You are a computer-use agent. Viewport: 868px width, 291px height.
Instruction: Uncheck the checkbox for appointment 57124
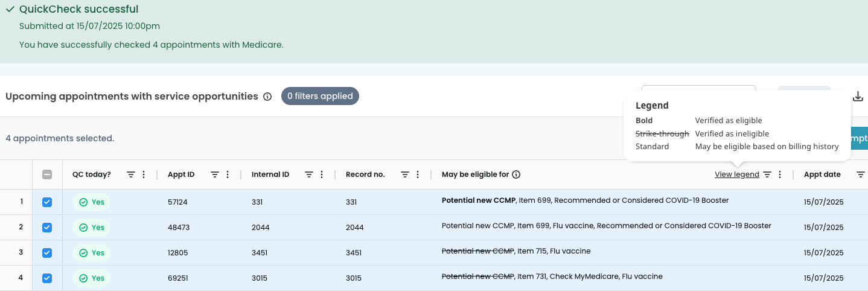point(47,202)
